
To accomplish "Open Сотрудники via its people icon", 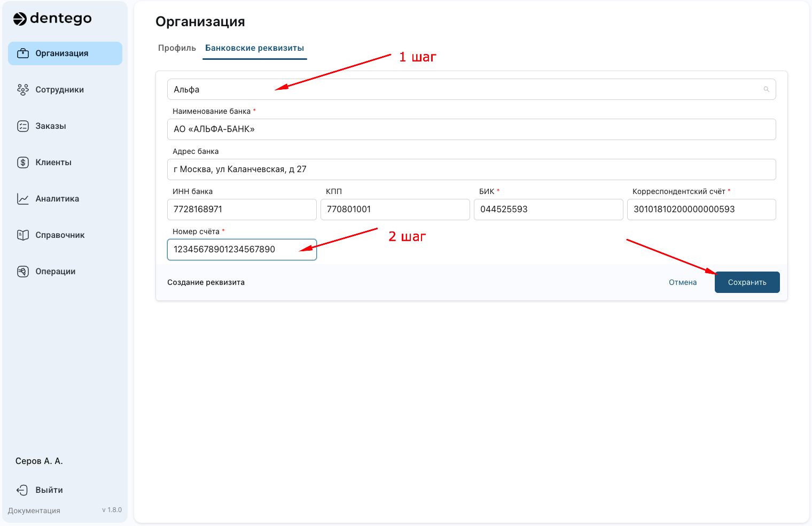I will click(x=23, y=90).
